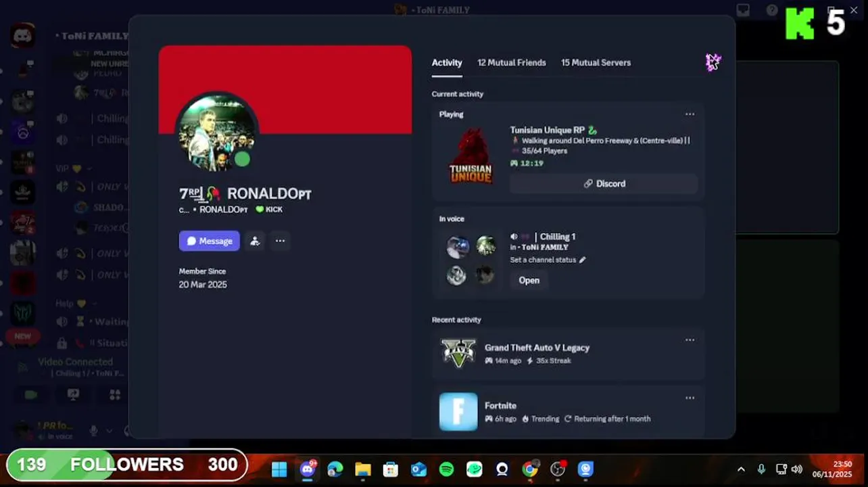
Task: Click Open on the In voice card
Action: point(529,280)
